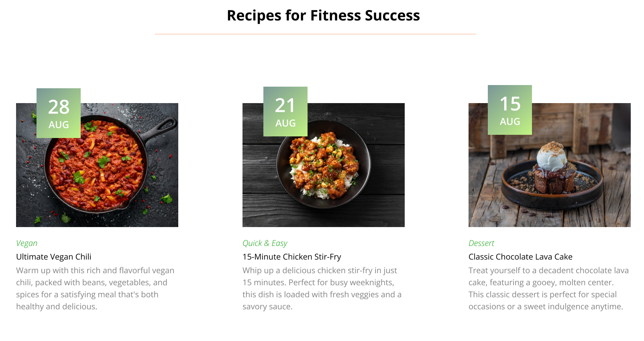Open the Ultimate Vegan Chili recipe title
Screen dimensions: 644x341
pos(54,257)
